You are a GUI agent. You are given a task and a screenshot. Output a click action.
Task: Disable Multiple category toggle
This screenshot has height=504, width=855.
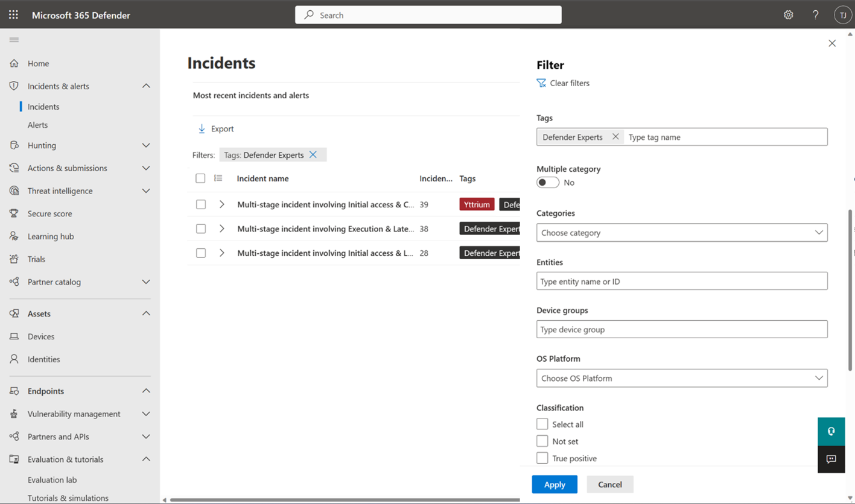[547, 182]
